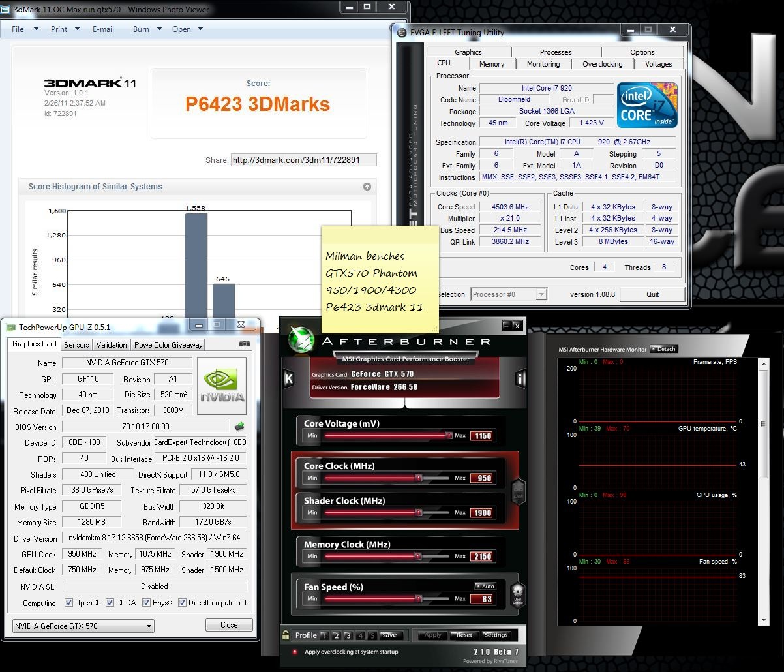Select Afterburner profile slot 4
This screenshot has height=672, width=784.
coord(360,635)
